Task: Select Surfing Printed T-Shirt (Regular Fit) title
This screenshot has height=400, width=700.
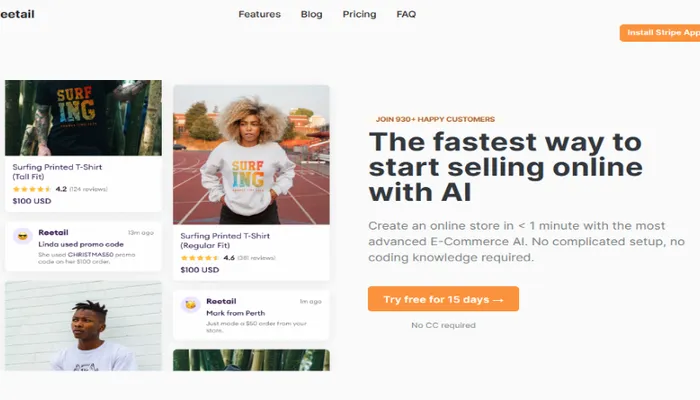Action: pos(225,239)
